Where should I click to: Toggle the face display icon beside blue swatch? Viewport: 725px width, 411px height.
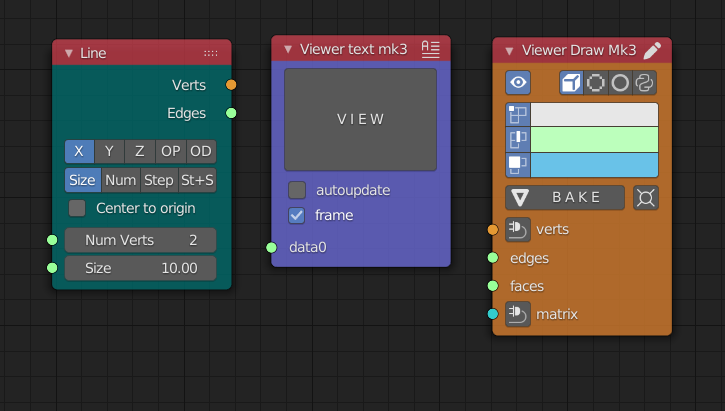click(518, 164)
